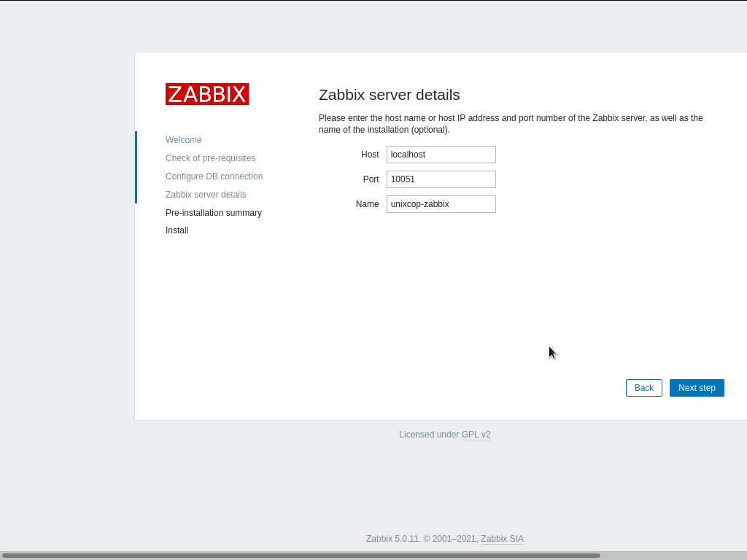Go to Configure DB connection step
The image size is (747, 560).
tap(214, 176)
